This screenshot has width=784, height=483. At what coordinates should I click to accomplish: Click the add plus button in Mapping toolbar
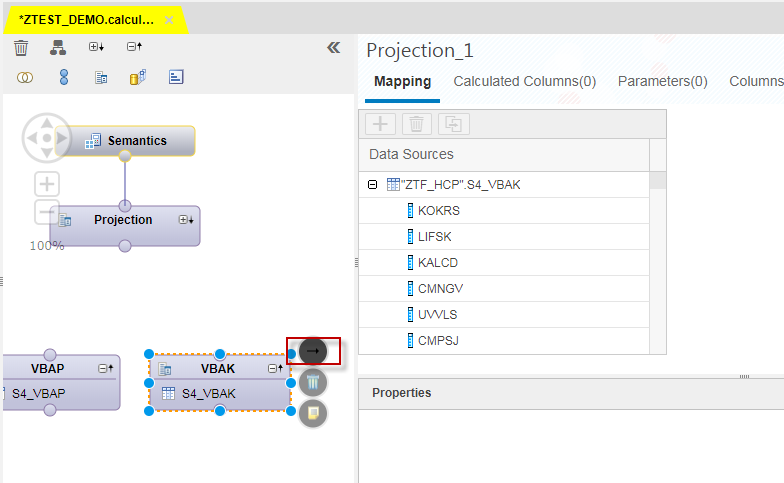380,124
